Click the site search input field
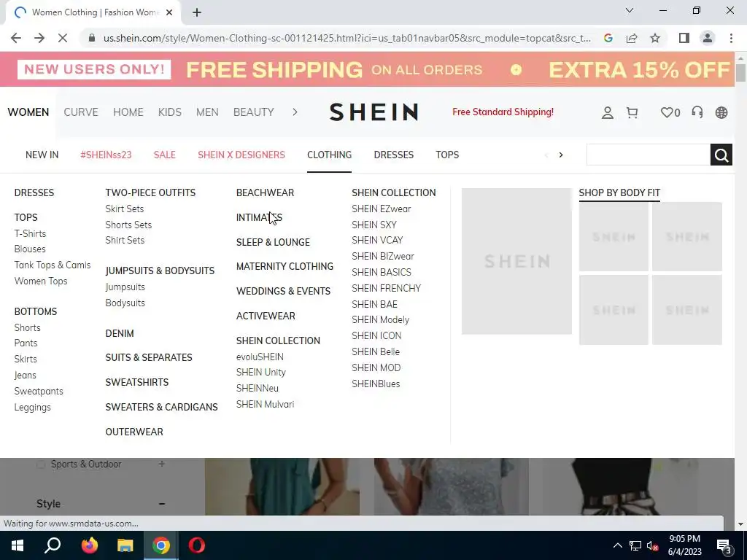Viewport: 747px width, 560px height. [648, 155]
